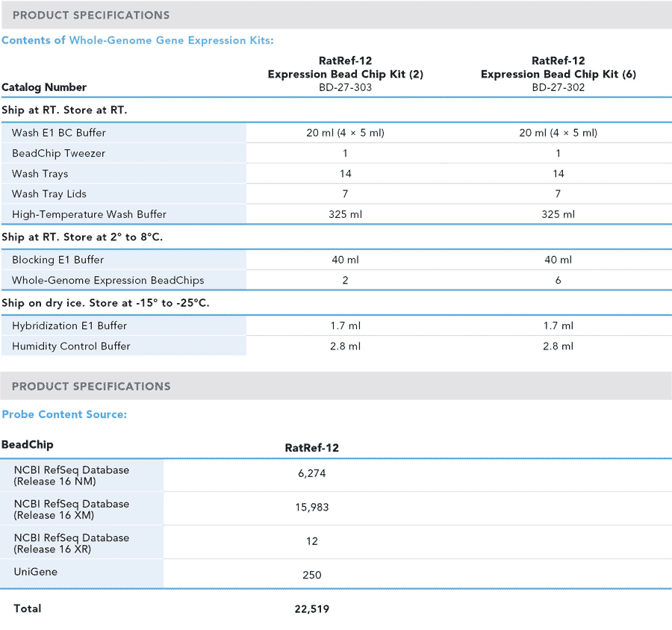The height and width of the screenshot is (630, 672).
Task: Click the value '15,983'
Action: (x=311, y=507)
